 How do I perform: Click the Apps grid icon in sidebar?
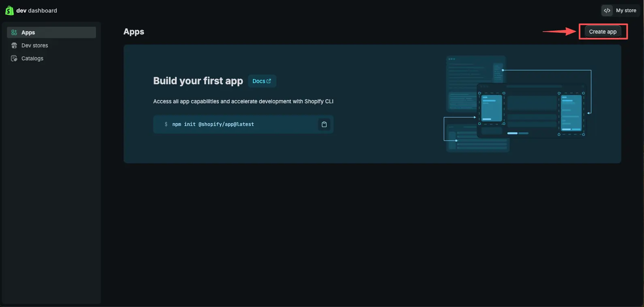(x=14, y=32)
